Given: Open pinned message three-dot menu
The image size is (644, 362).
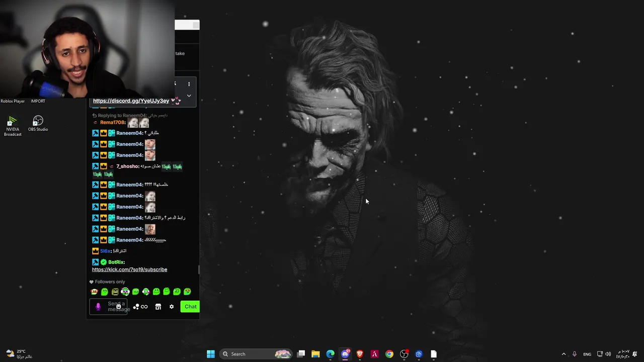Looking at the screenshot, I should click(189, 84).
